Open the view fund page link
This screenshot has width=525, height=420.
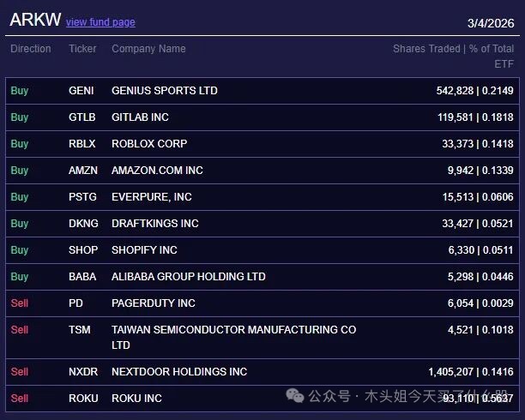coord(100,22)
